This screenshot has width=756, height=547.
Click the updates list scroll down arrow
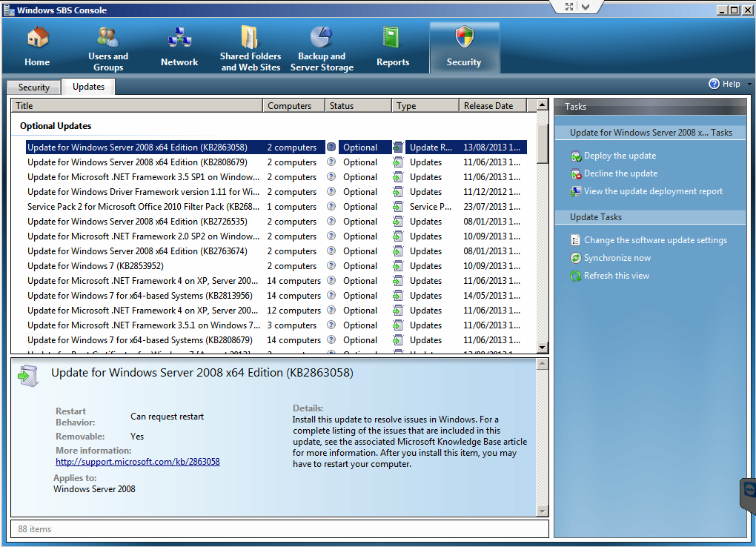point(543,348)
